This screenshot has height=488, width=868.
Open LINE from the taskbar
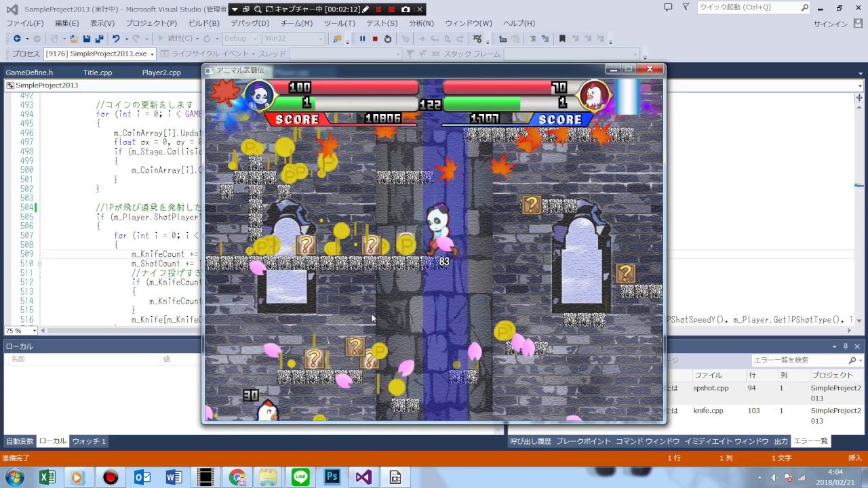coord(300,477)
